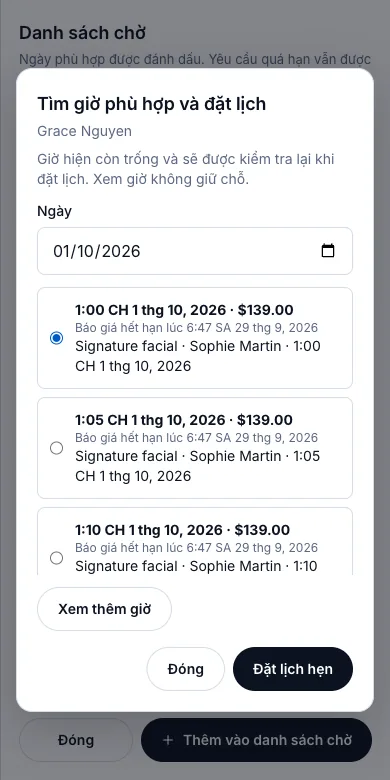Click the plus icon on Thêm vào danh sách chờ
The height and width of the screenshot is (780, 390).
tap(168, 740)
